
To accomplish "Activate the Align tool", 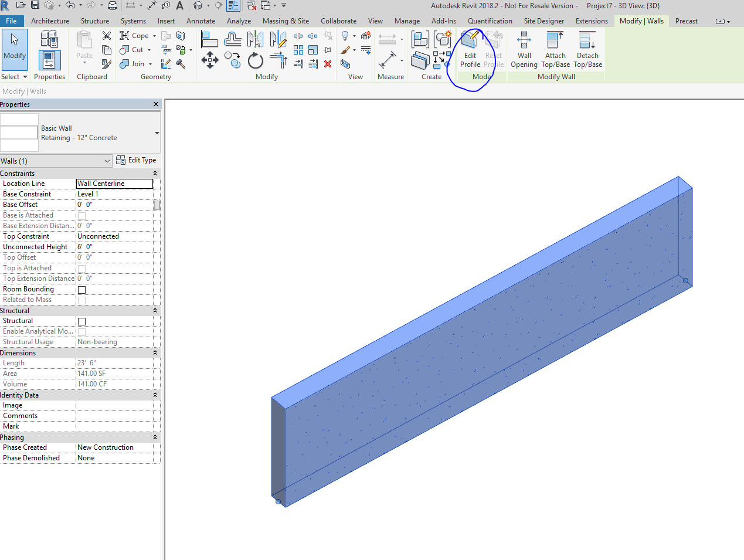I will point(209,39).
